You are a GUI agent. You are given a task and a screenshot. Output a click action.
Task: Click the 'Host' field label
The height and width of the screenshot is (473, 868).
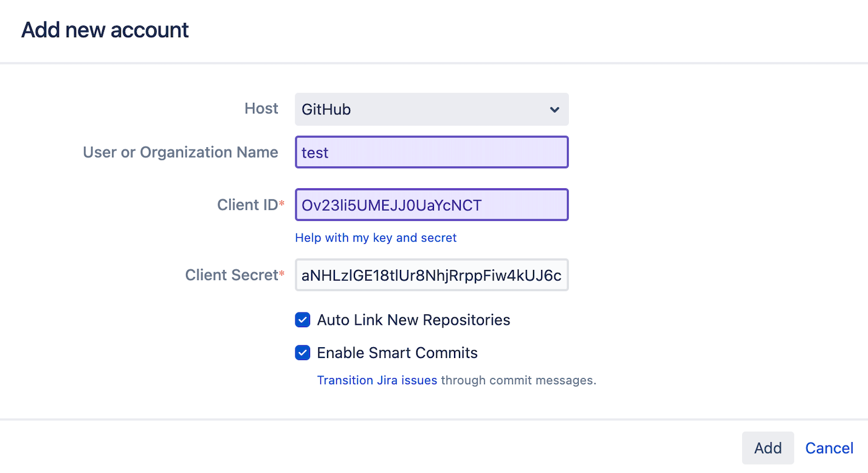261,109
